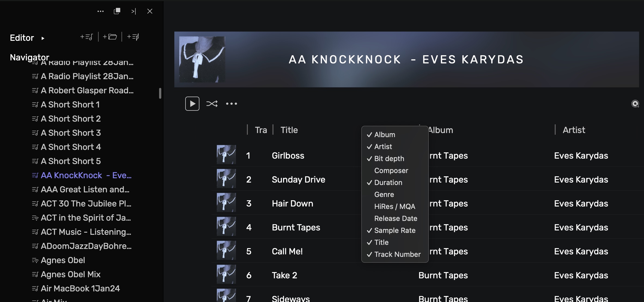Expand the Editor section arrow

click(43, 38)
